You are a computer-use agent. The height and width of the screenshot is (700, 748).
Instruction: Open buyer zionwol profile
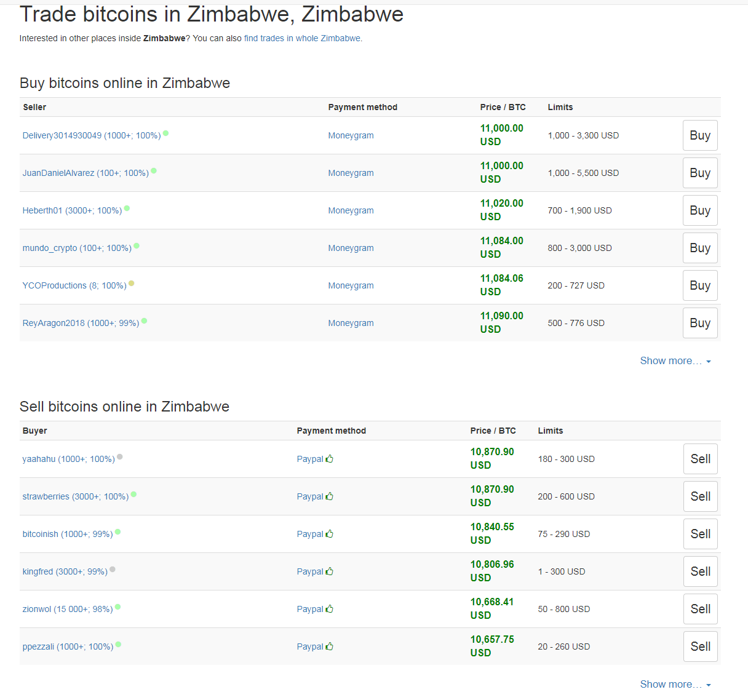tap(68, 609)
